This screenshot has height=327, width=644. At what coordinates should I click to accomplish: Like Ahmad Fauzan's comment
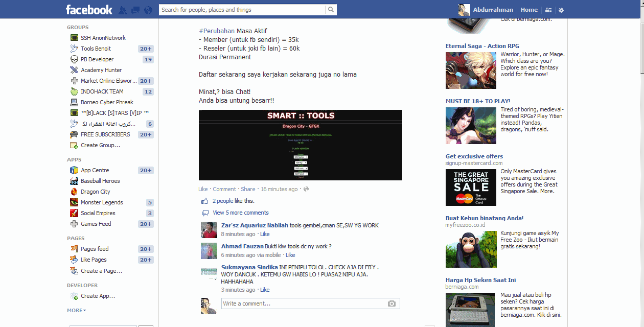point(290,255)
